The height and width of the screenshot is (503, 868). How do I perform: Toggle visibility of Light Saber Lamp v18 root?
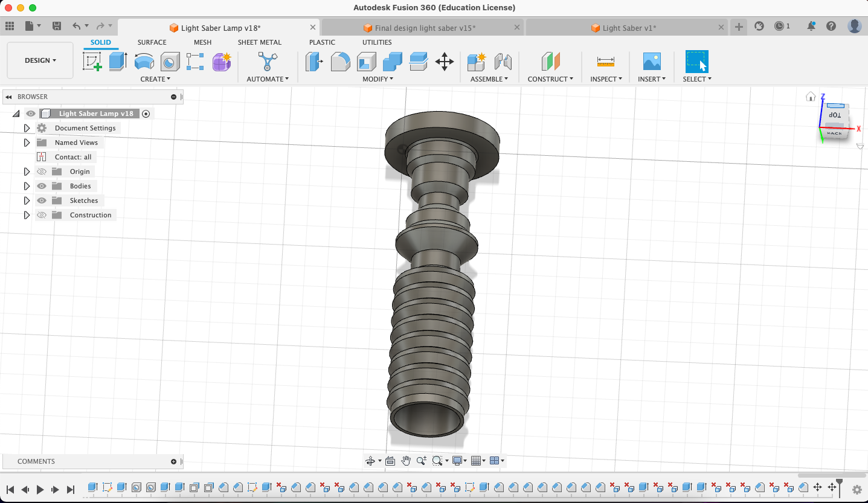point(31,114)
